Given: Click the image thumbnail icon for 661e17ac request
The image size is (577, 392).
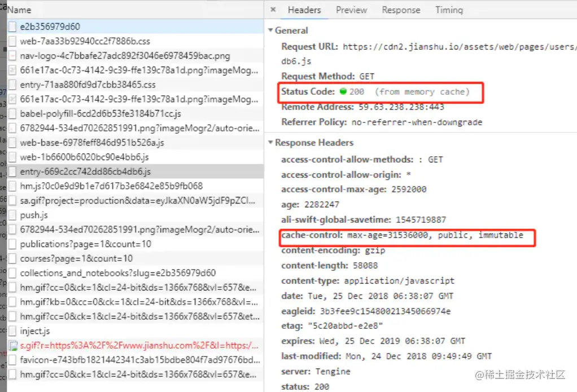Looking at the screenshot, I should pos(11,69).
